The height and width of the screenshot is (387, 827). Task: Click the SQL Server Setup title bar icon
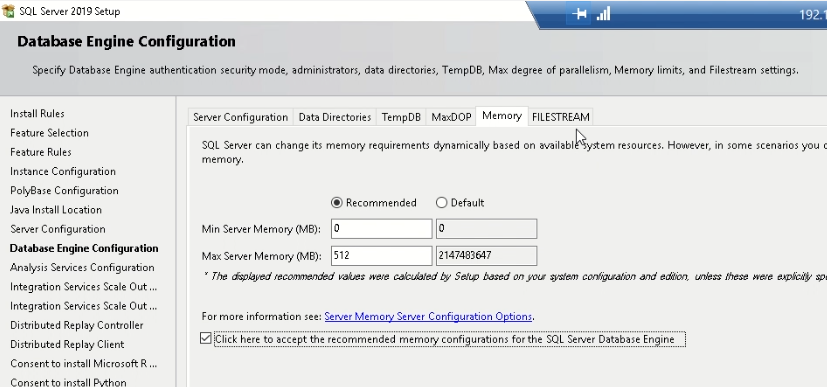coord(8,11)
